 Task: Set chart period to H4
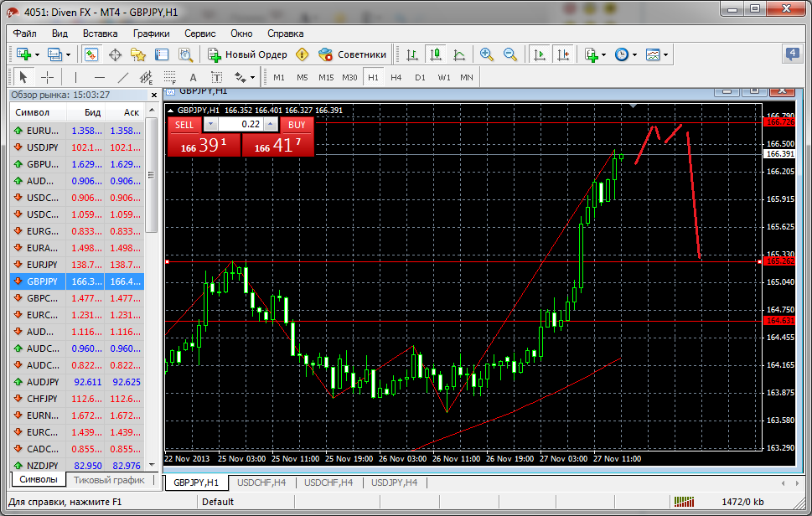tap(396, 78)
